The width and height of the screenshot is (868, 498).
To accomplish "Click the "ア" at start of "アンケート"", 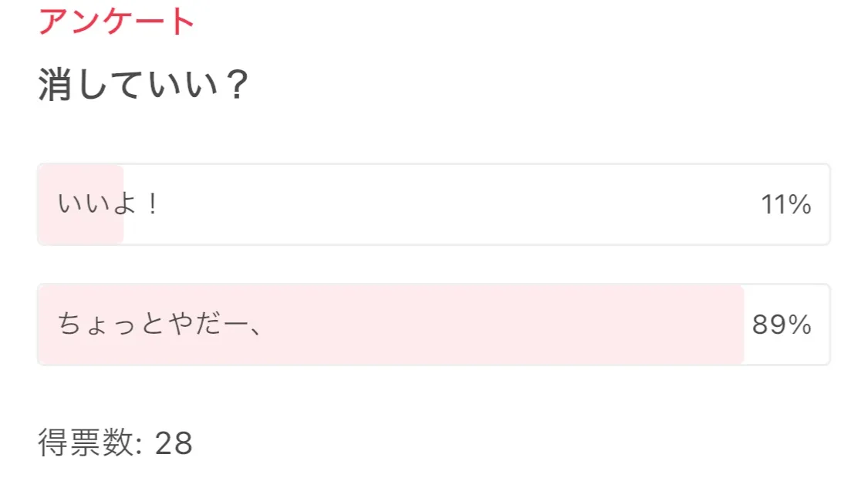I will pos(52,20).
